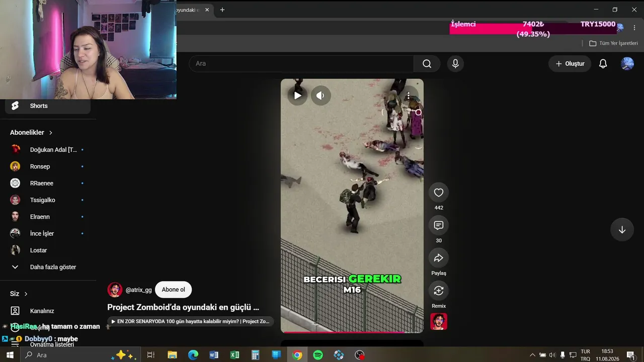Open File Explorer from the taskbar
Screen dimensions: 644x362
coord(172,355)
